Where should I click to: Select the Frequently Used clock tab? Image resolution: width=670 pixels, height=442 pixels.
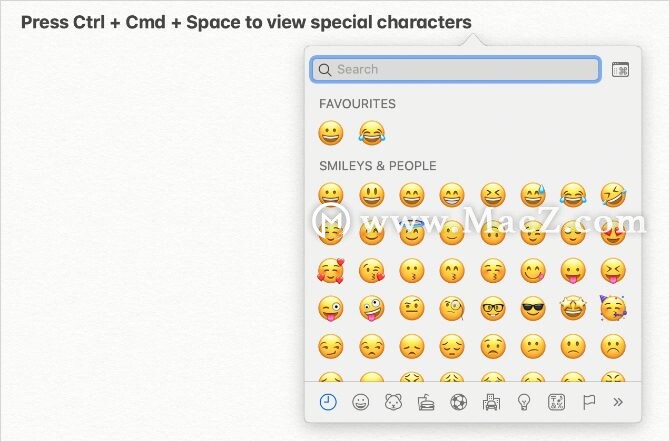click(328, 402)
